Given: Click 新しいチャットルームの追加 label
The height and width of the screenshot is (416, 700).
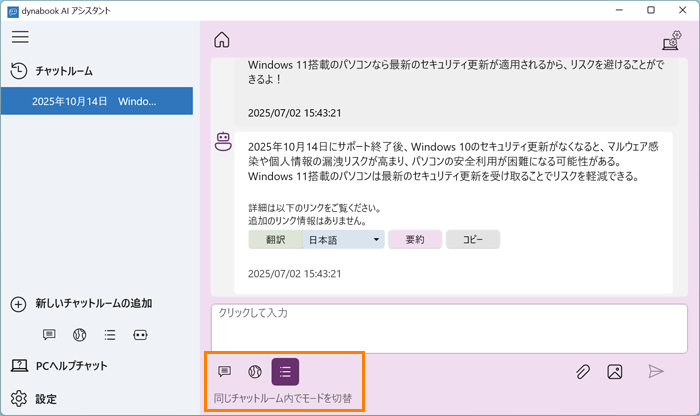Looking at the screenshot, I should pos(94,304).
